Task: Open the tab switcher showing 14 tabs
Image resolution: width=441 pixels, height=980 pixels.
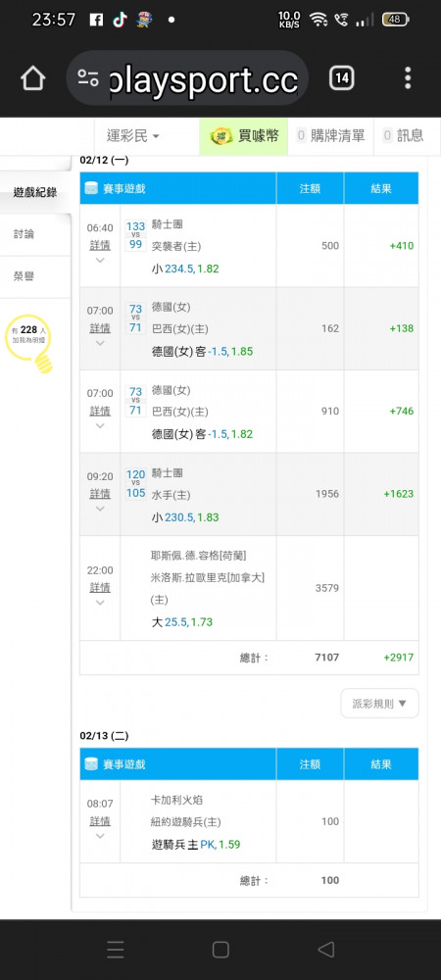Action: pyautogui.click(x=342, y=78)
